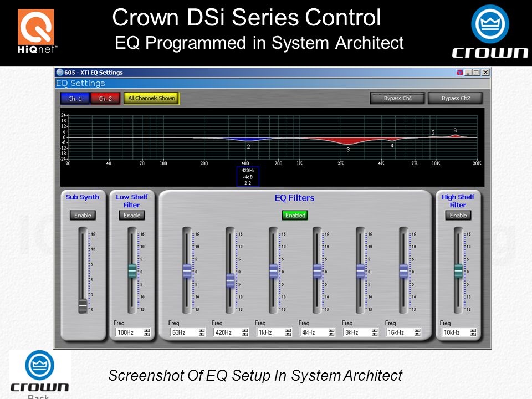Click the 420Hz -4dB 2.2 readout box
Screen dimensions: 532x399
coord(248,176)
